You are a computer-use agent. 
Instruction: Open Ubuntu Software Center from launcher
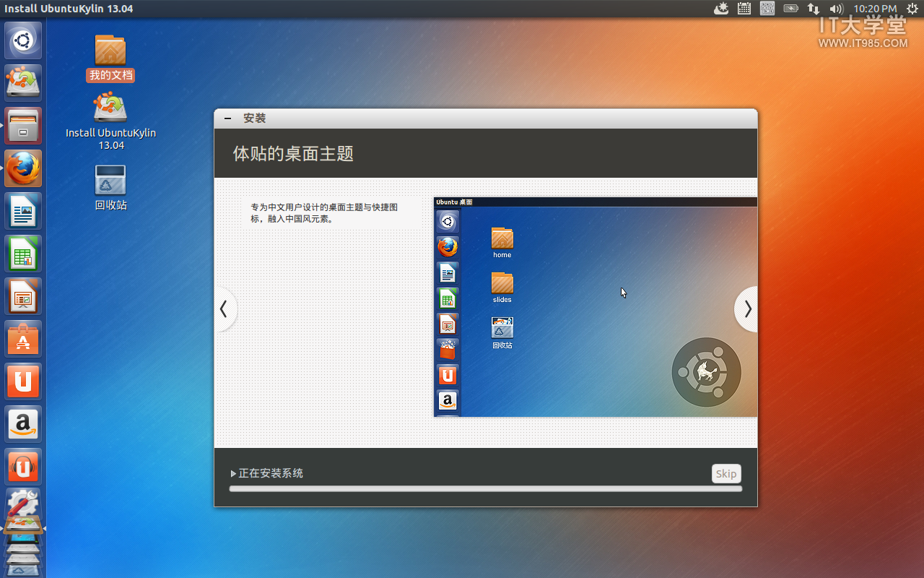click(x=23, y=339)
